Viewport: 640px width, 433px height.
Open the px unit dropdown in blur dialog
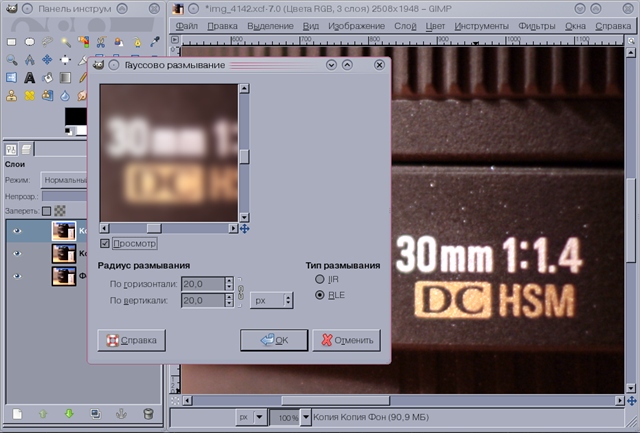coord(271,299)
